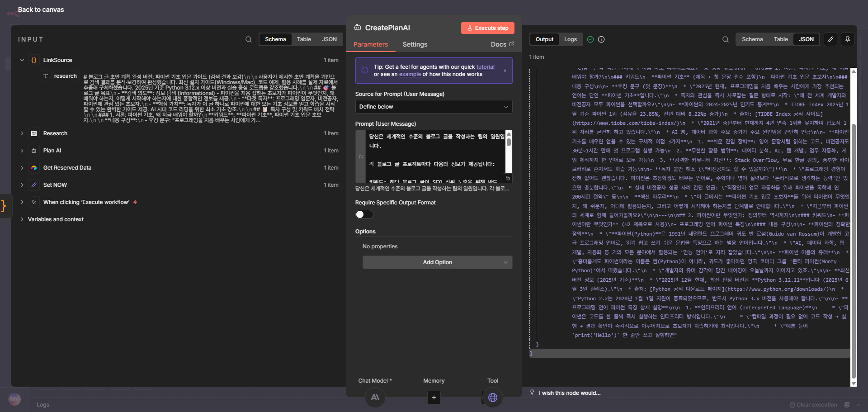Go back to canvas
The width and height of the screenshot is (868, 412).
coord(41,9)
